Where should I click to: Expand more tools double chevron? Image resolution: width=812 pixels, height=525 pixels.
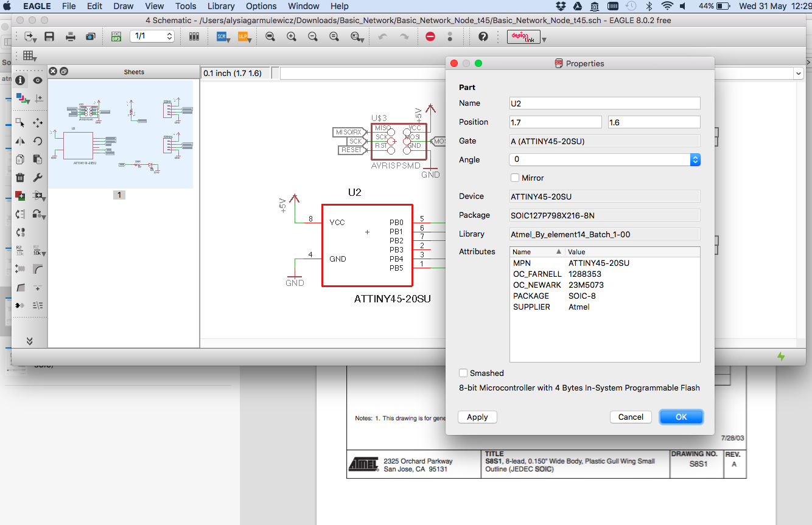29,341
